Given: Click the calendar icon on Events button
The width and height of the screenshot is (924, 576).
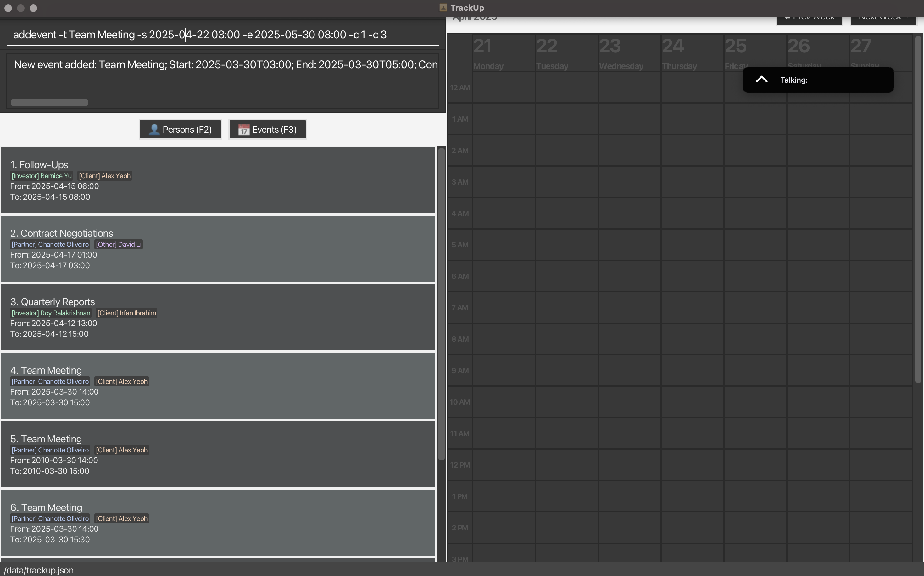Looking at the screenshot, I should coord(244,130).
